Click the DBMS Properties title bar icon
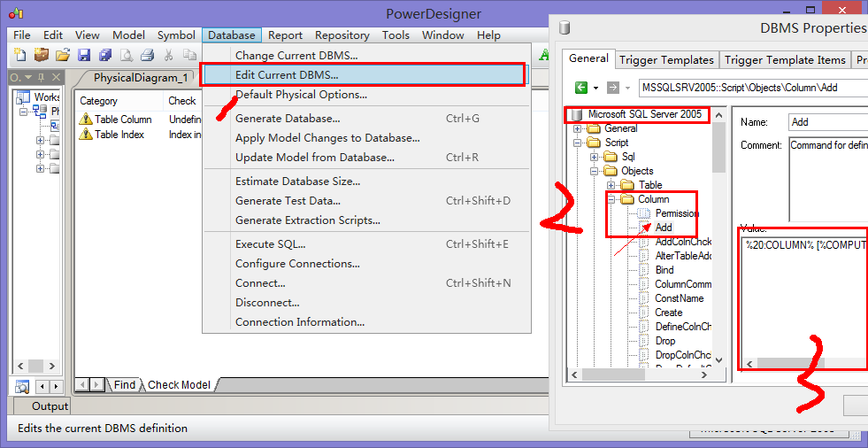Screen dimensions: 868x448 click(565, 27)
